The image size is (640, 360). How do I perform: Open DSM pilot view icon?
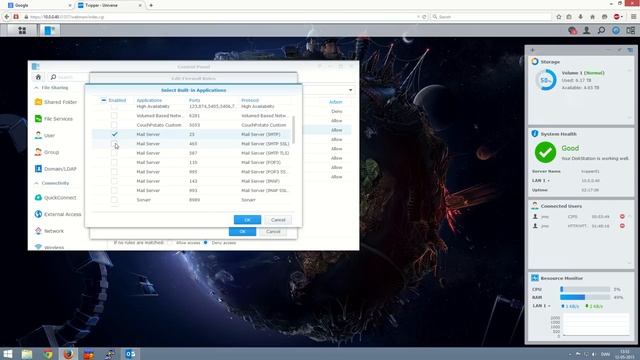(631, 30)
